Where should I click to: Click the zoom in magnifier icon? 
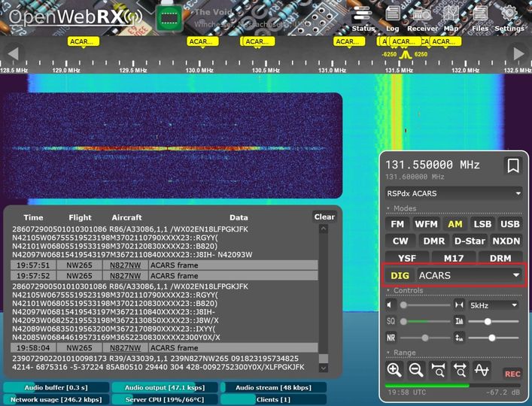[x=394, y=369]
